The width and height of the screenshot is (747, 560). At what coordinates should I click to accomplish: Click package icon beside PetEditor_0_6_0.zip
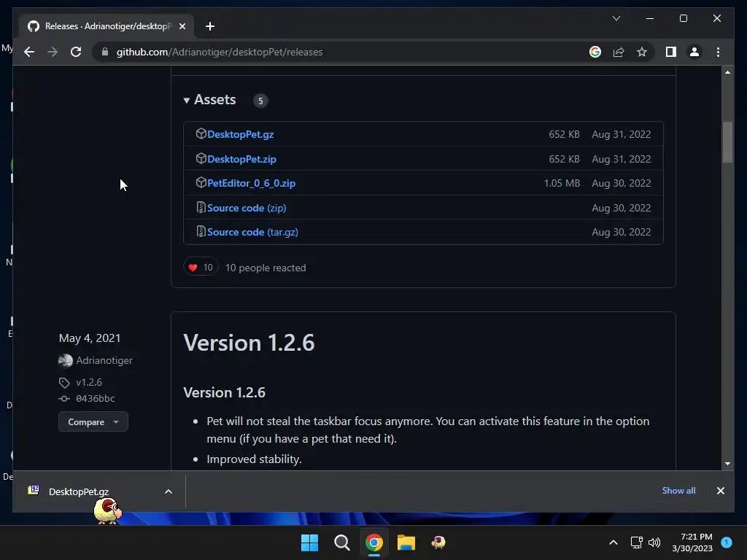[201, 182]
